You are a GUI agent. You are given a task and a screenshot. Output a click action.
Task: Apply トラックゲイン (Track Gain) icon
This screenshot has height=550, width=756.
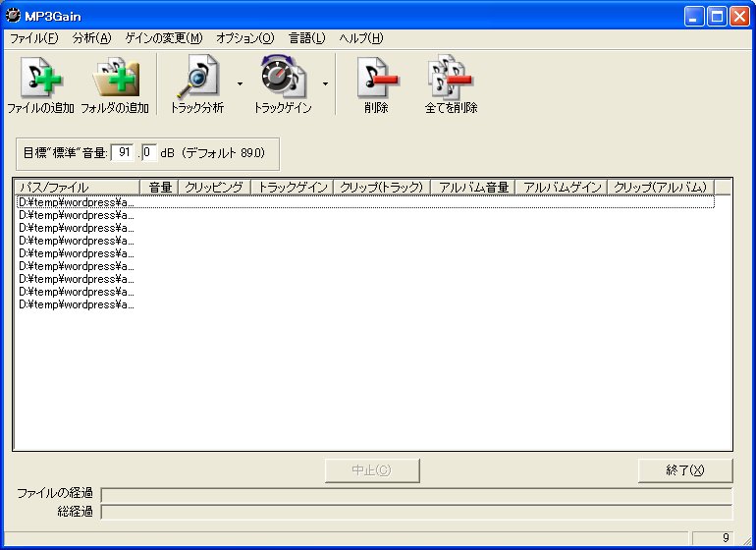[283, 77]
